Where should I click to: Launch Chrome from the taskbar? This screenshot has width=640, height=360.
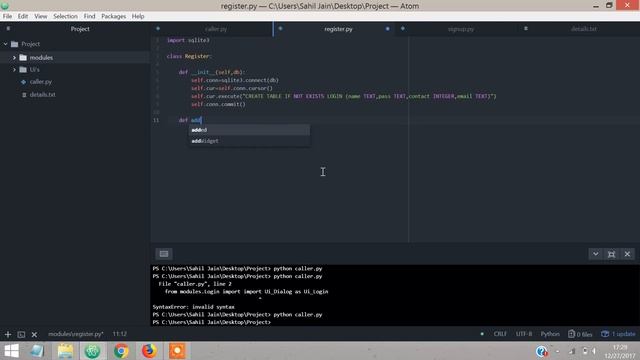click(x=121, y=351)
